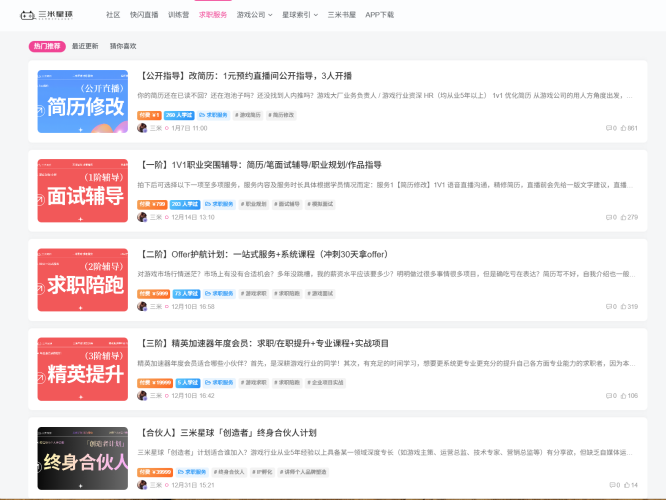Click the #面试辅导 hashtag
666x500 pixels.
tap(287, 204)
